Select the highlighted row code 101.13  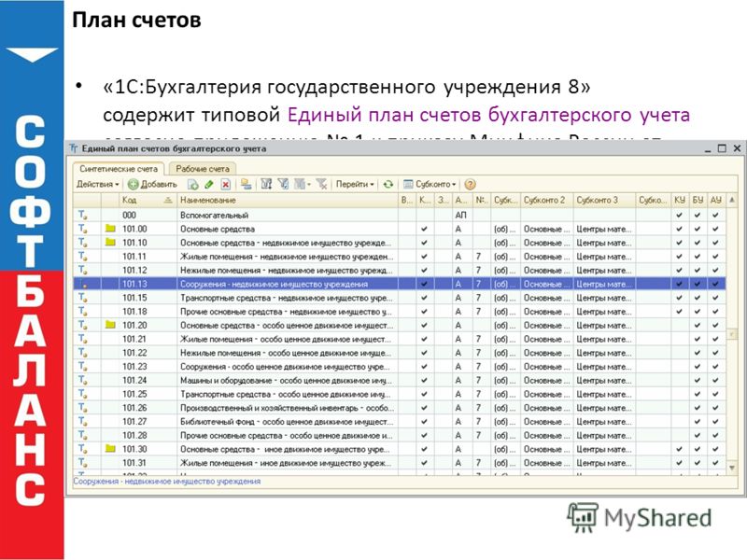coord(400,284)
